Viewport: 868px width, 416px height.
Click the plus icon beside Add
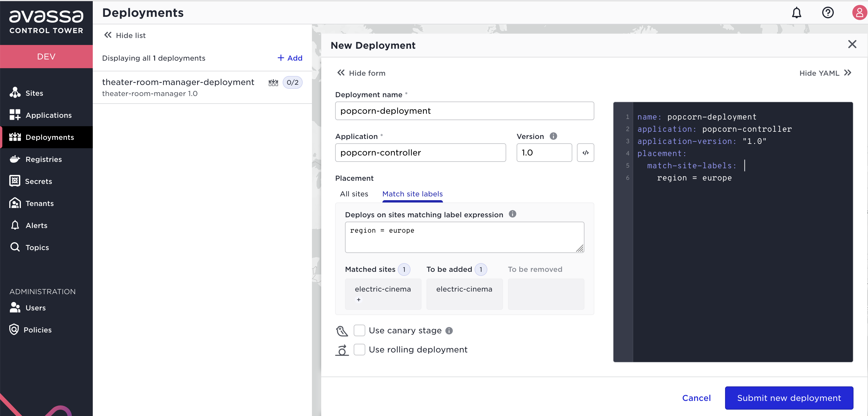280,58
